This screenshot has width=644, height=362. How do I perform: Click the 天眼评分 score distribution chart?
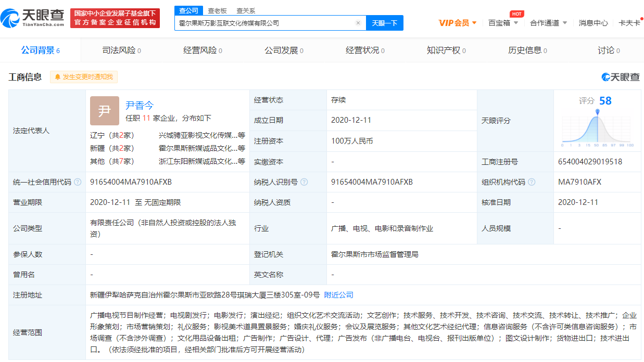click(x=597, y=129)
